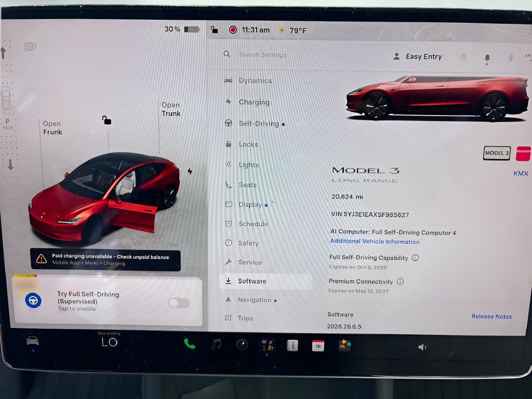Tap the charge port lightning icon
The height and width of the screenshot is (399, 532).
[x=190, y=171]
